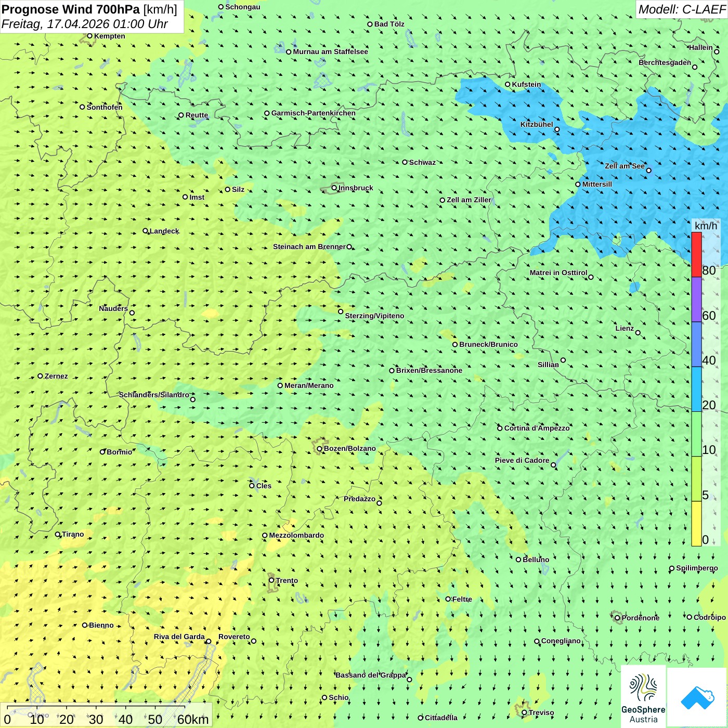Select the red legend color segment above 80
Screen dimensions: 728x728
696,254
